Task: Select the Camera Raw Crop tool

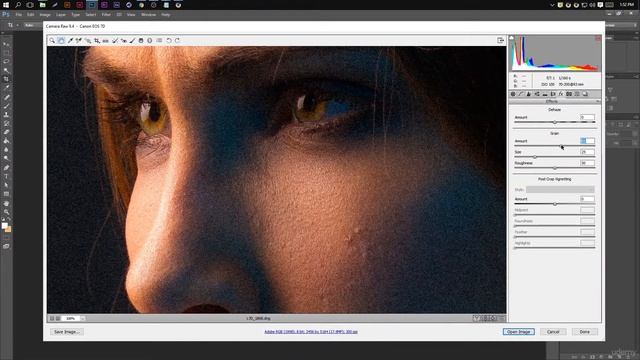Action: click(97, 40)
